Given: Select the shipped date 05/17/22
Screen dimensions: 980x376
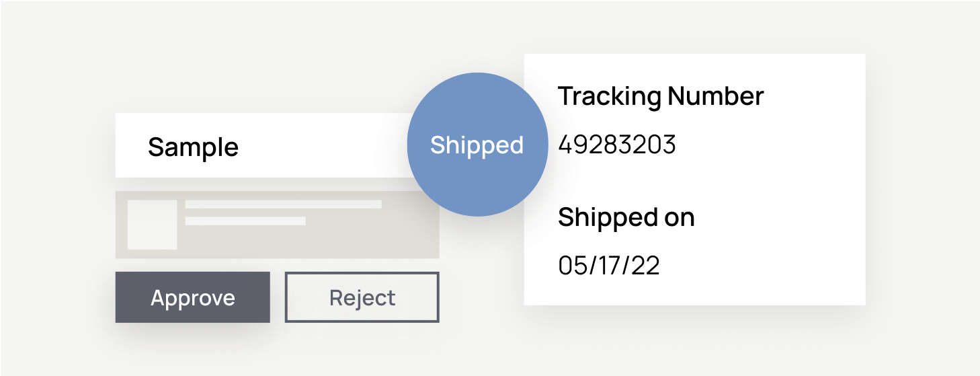Looking at the screenshot, I should 608,266.
